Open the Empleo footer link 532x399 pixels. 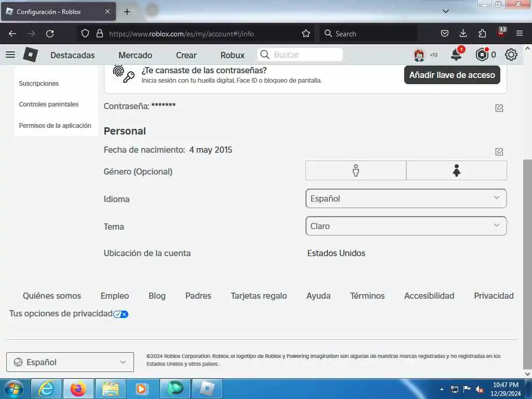[x=115, y=296]
